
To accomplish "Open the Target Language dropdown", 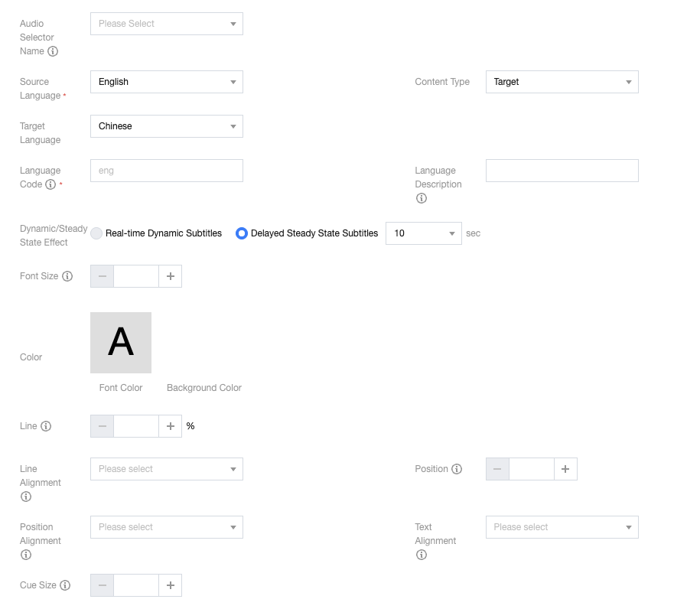I will click(x=166, y=126).
